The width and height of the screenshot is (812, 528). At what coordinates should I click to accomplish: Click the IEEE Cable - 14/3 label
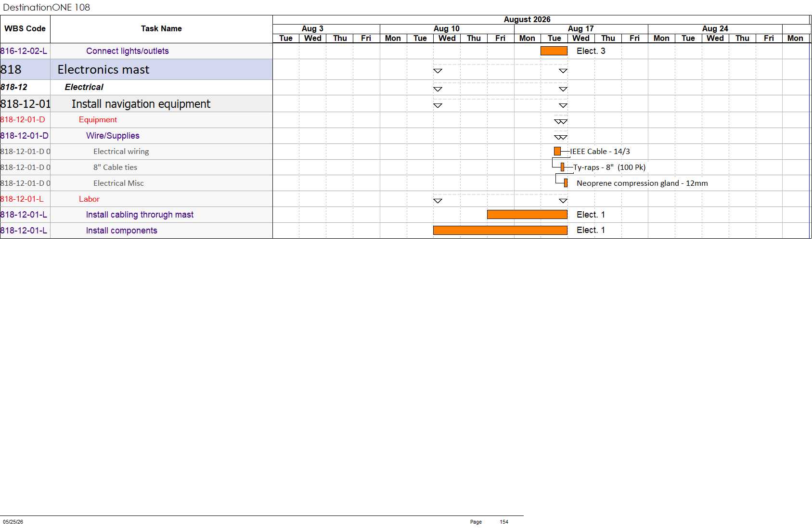(600, 152)
